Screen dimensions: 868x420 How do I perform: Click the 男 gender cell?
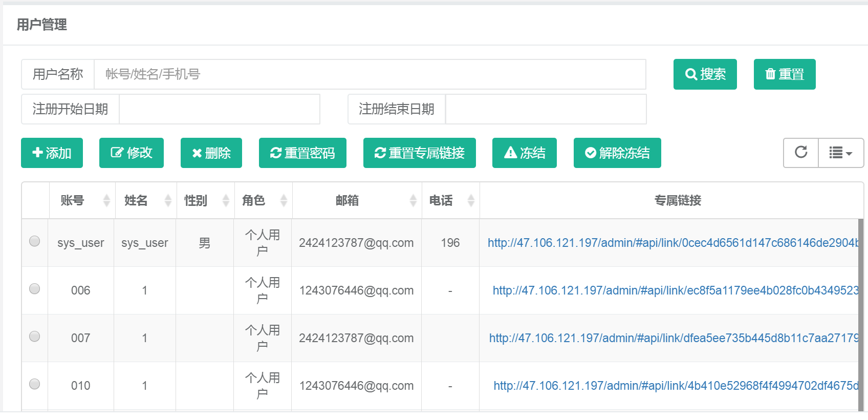(x=205, y=243)
